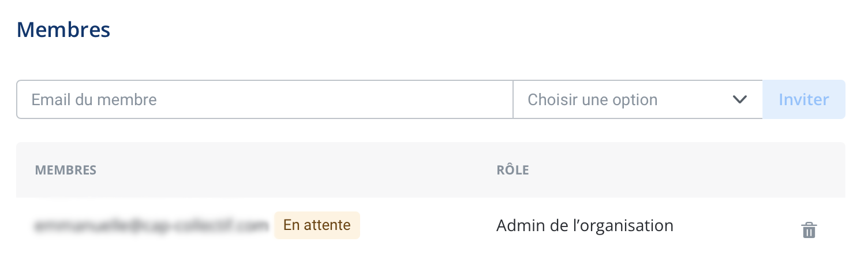The width and height of the screenshot is (868, 260).
Task: Remove the pending admin using the bin icon
Action: (x=809, y=230)
